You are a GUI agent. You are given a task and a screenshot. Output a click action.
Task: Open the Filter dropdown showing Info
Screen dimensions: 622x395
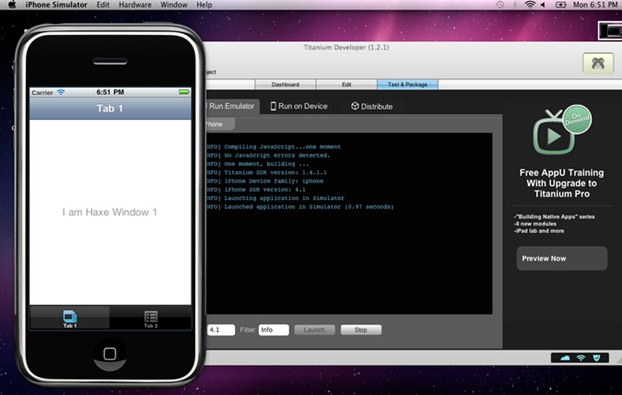point(274,330)
